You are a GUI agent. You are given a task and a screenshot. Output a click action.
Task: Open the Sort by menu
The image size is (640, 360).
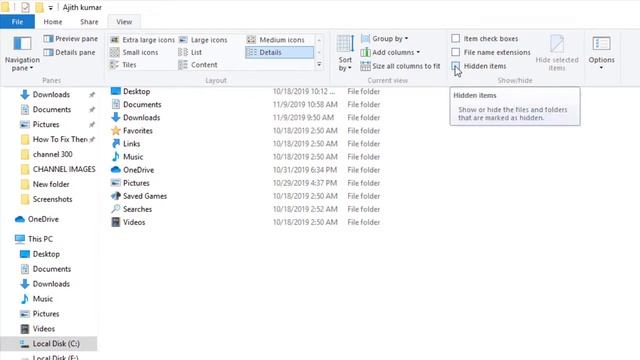pyautogui.click(x=345, y=53)
